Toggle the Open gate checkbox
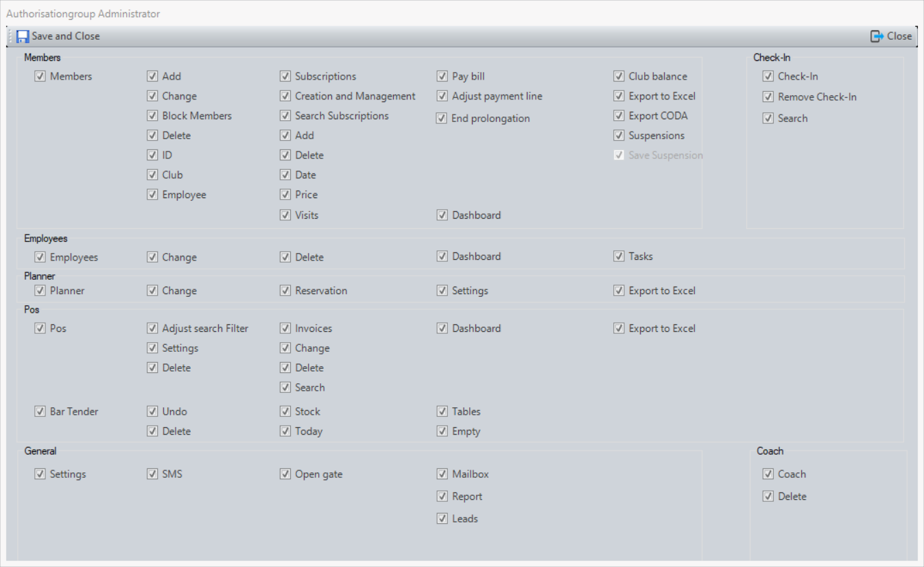This screenshot has height=567, width=924. (285, 474)
